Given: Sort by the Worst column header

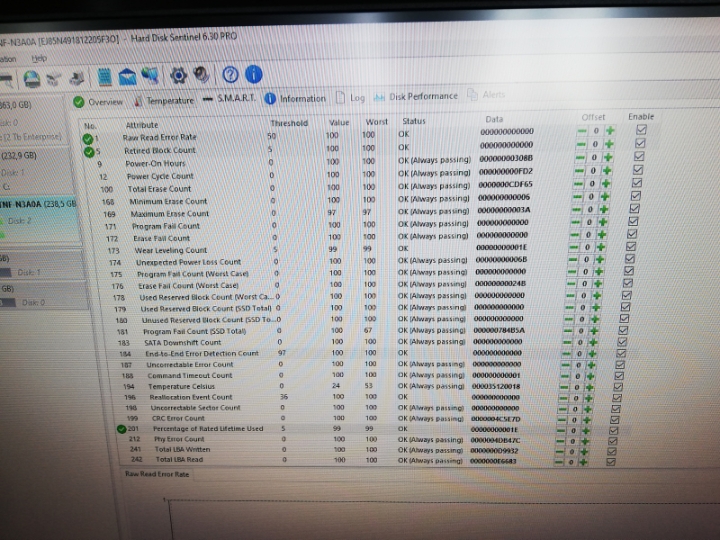Looking at the screenshot, I should coord(377,122).
